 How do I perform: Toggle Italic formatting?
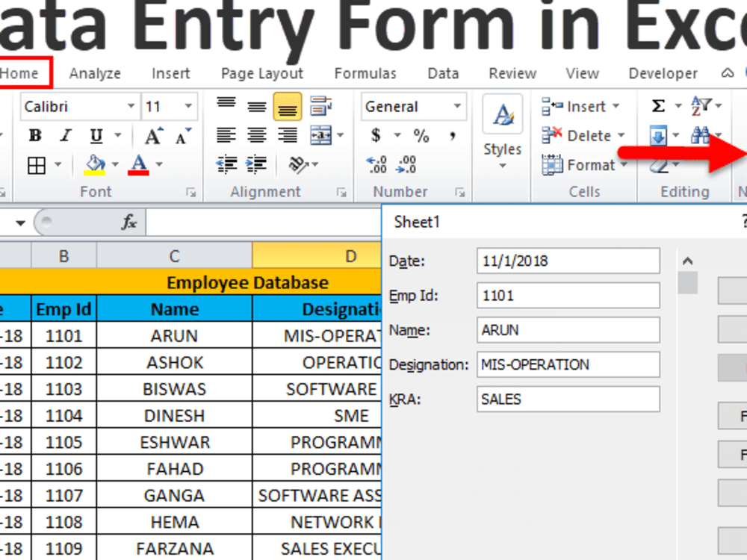pyautogui.click(x=65, y=136)
